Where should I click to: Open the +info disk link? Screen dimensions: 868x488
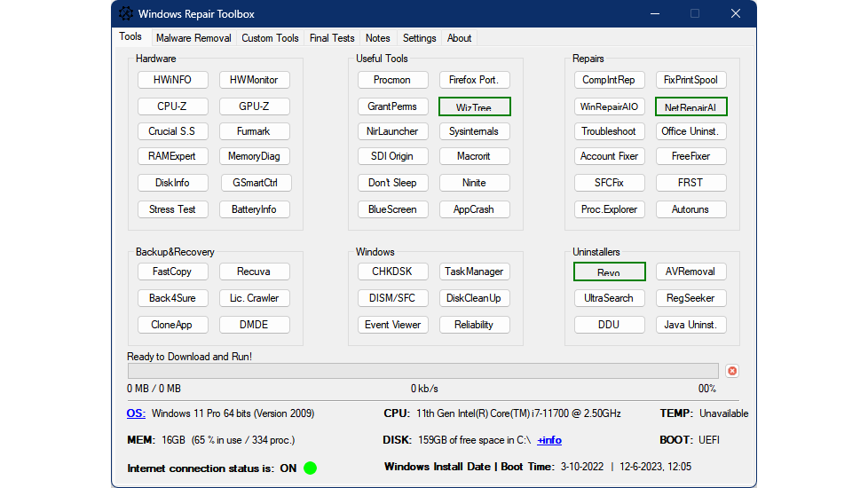[x=549, y=440]
